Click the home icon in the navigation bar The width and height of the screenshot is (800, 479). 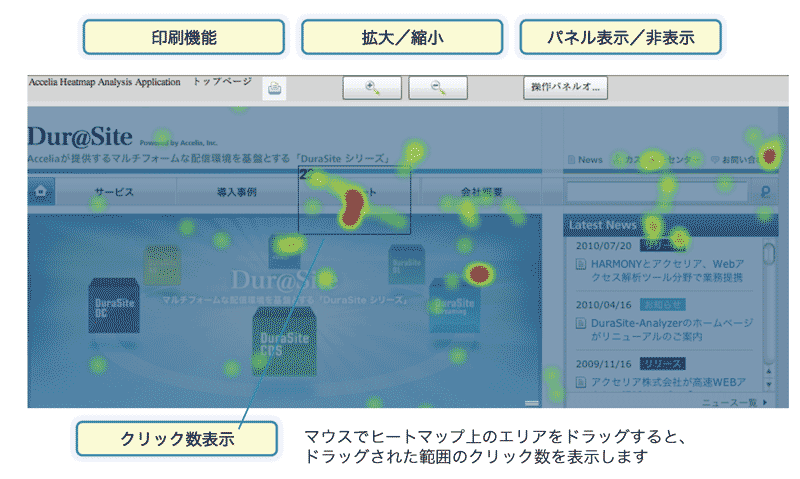(41, 192)
